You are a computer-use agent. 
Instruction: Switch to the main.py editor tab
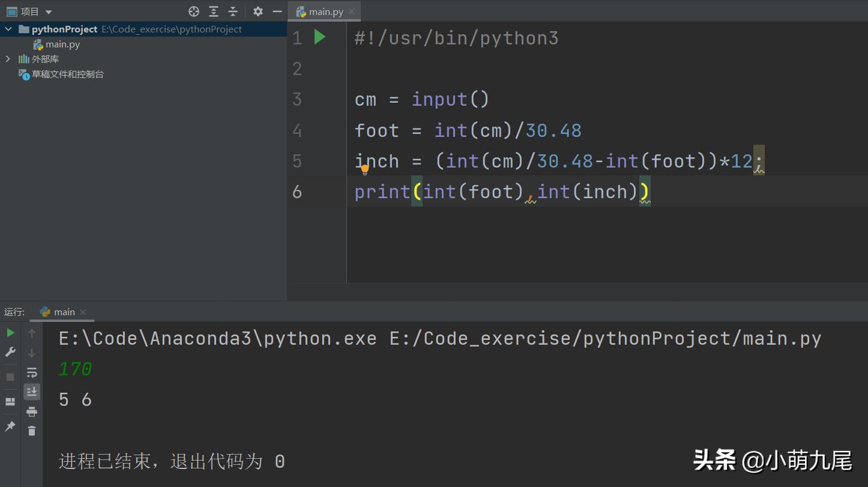point(324,11)
